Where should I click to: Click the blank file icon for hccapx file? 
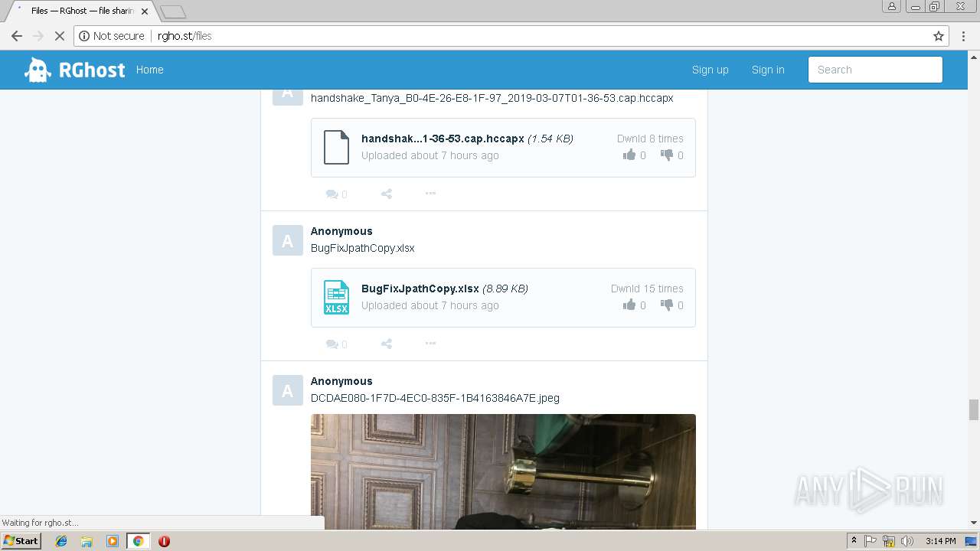coord(336,147)
